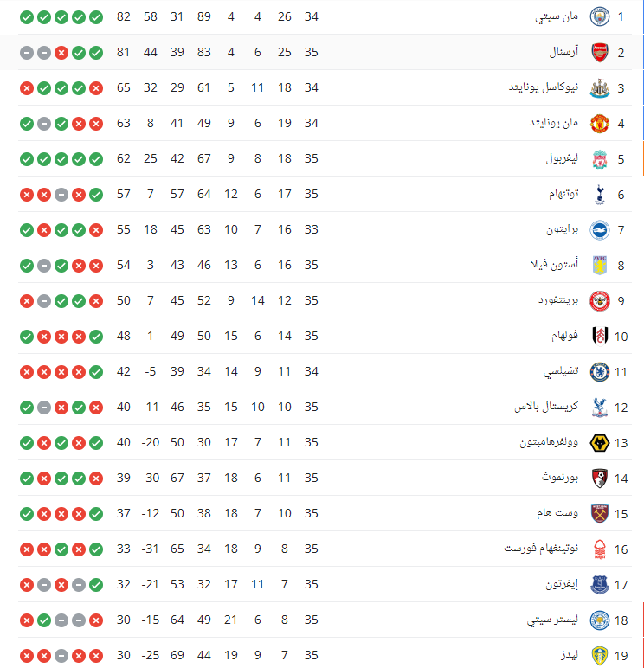Open the مان يونايتد team link
The image size is (644, 668).
point(553,123)
